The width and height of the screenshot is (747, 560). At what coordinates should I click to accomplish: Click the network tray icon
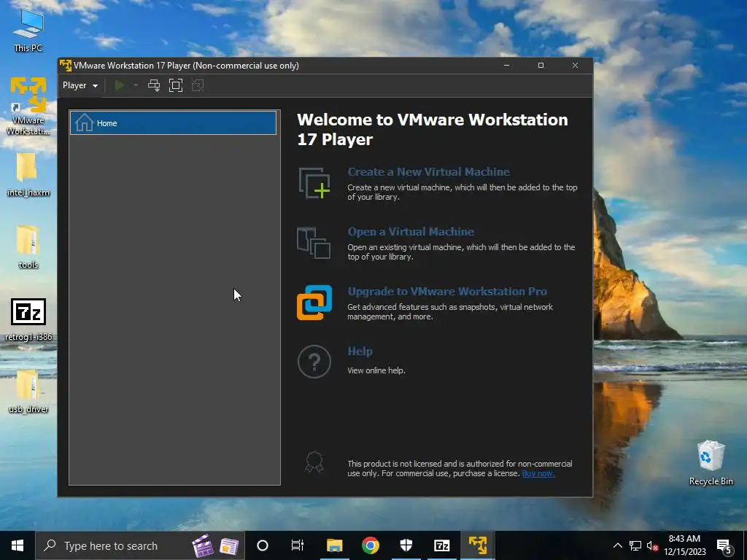pos(635,545)
